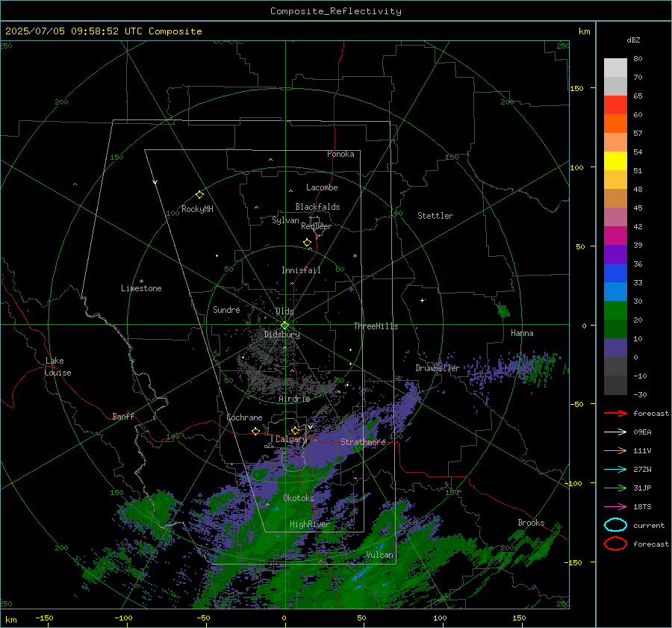672x628 pixels.
Task: Click the Brooks city label
Action: pyautogui.click(x=531, y=523)
